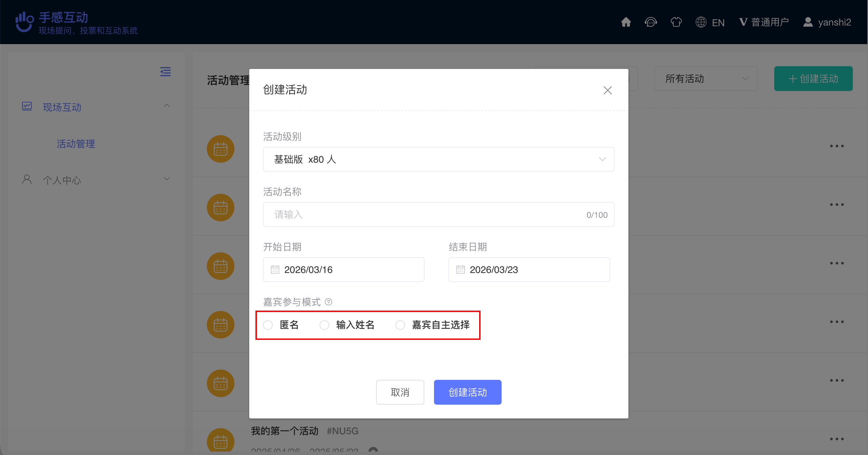Click the 取消 button
This screenshot has height=455, width=868.
400,392
